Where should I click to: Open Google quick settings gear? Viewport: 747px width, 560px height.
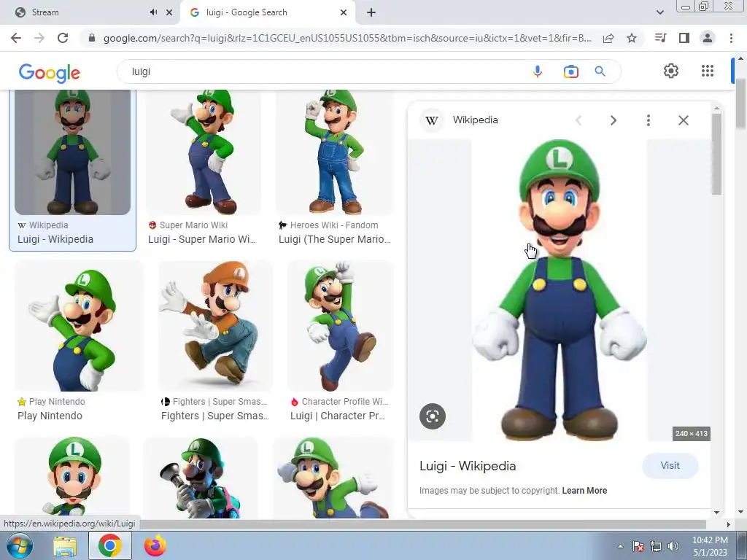tap(671, 71)
